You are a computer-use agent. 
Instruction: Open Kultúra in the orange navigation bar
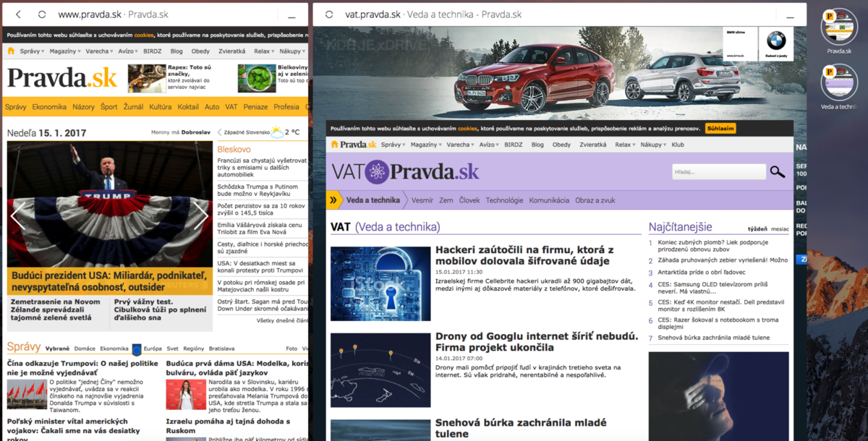pos(161,107)
